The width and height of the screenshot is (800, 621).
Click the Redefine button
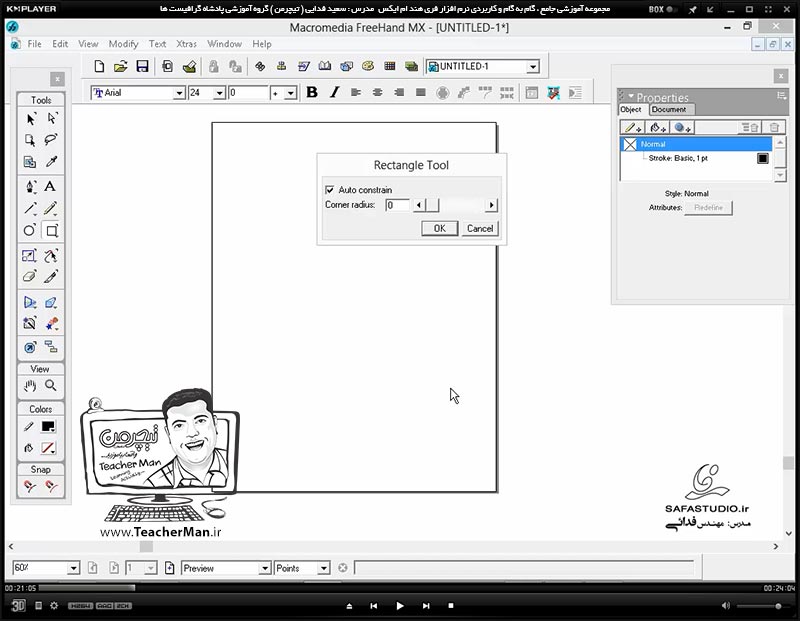tap(708, 208)
